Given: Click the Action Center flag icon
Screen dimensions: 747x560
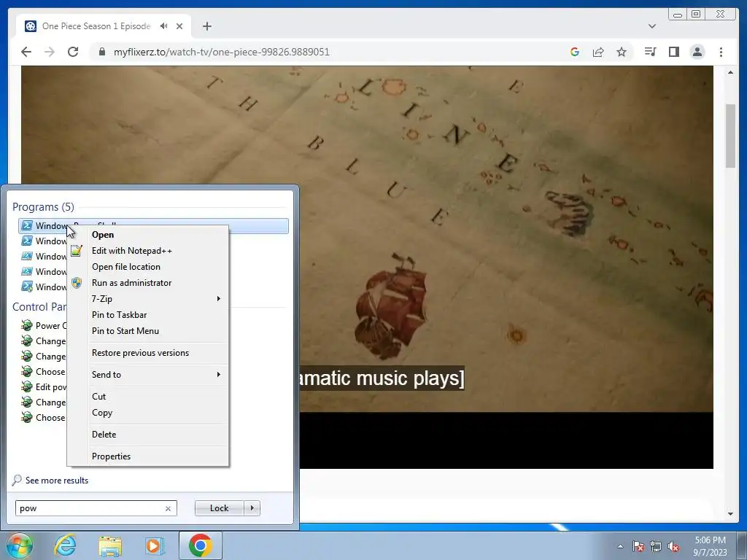Looking at the screenshot, I should click(x=638, y=546).
